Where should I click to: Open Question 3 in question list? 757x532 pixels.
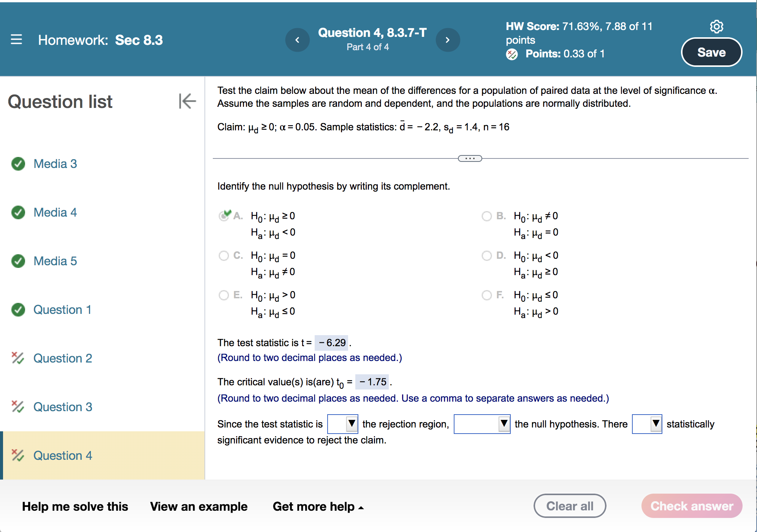coord(63,407)
